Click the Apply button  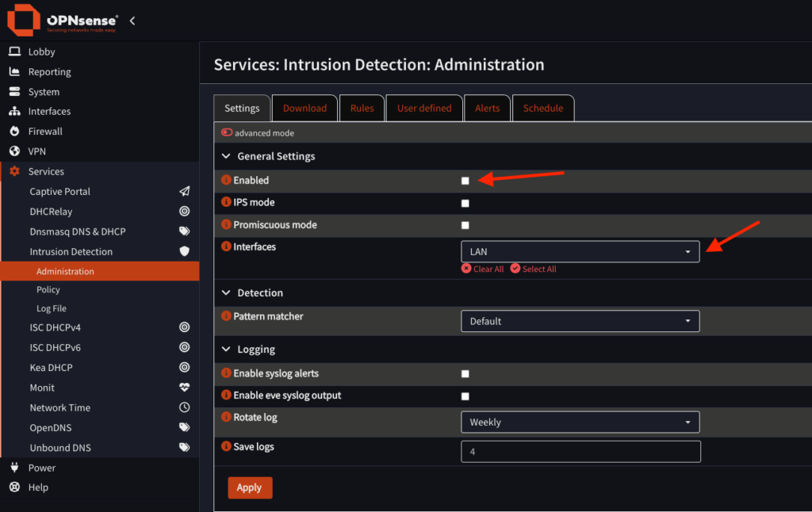pos(250,487)
